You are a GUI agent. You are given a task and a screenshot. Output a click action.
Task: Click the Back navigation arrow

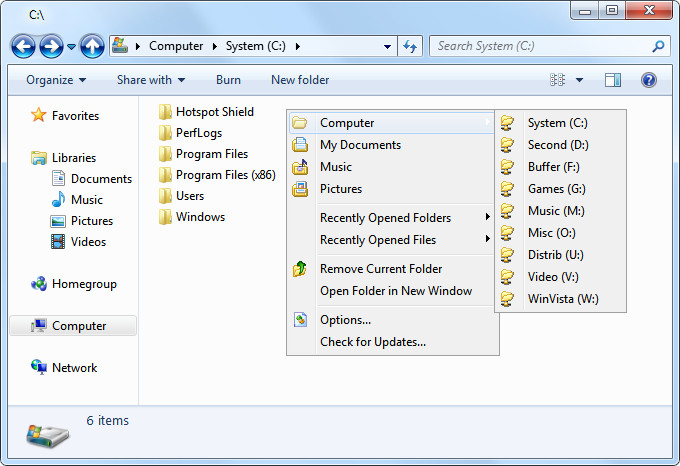[23, 46]
